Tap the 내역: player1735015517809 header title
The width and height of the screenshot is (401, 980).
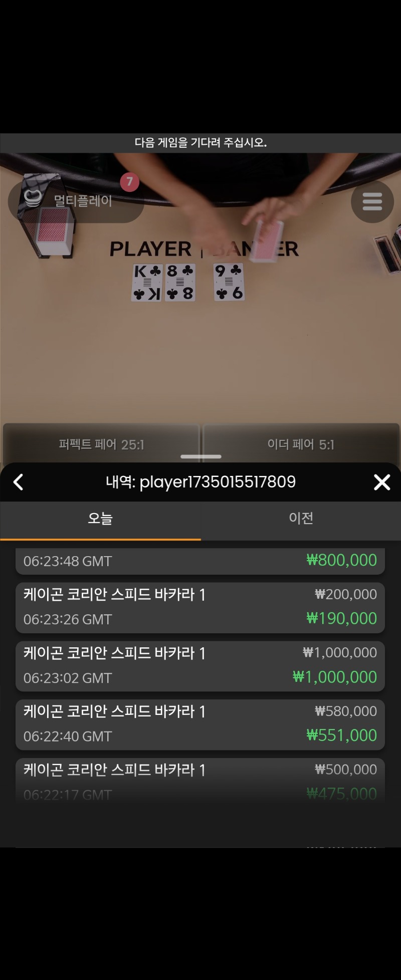pyautogui.click(x=200, y=482)
